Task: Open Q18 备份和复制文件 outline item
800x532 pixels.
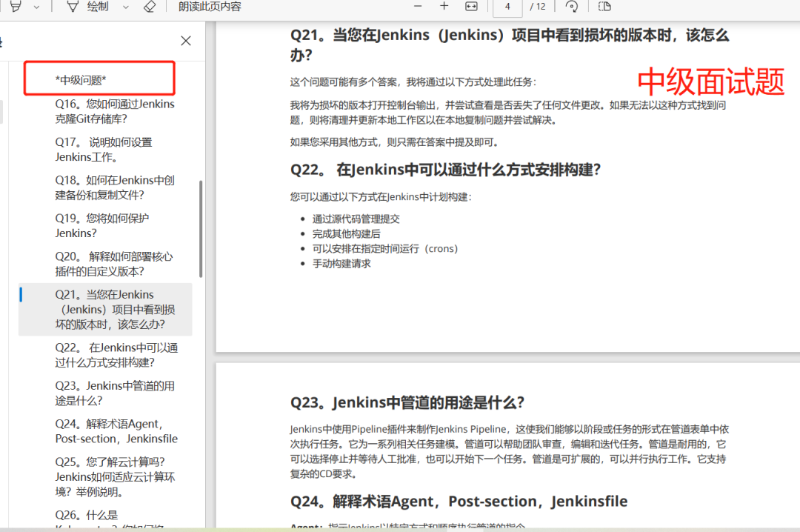Action: point(115,187)
